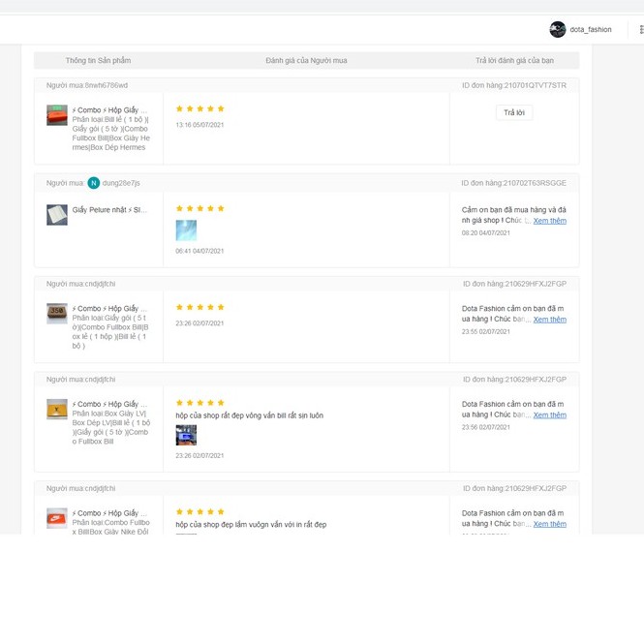
Task: Expand Xem thêm in reply to dung28e7js
Action: (549, 221)
